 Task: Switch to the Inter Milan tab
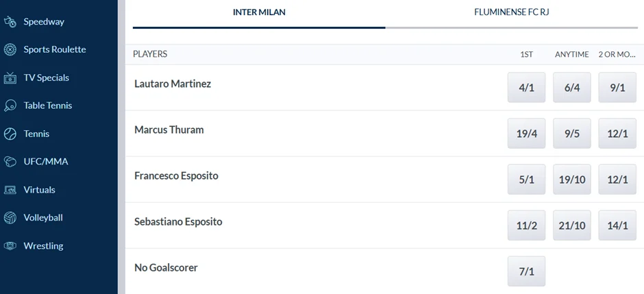(259, 12)
